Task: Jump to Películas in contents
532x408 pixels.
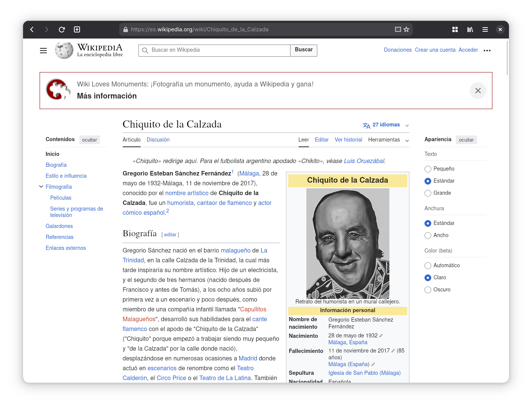Action: click(x=61, y=198)
